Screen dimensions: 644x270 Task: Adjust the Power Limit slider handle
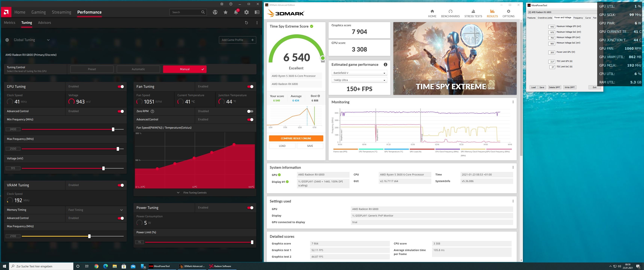pyautogui.click(x=252, y=242)
